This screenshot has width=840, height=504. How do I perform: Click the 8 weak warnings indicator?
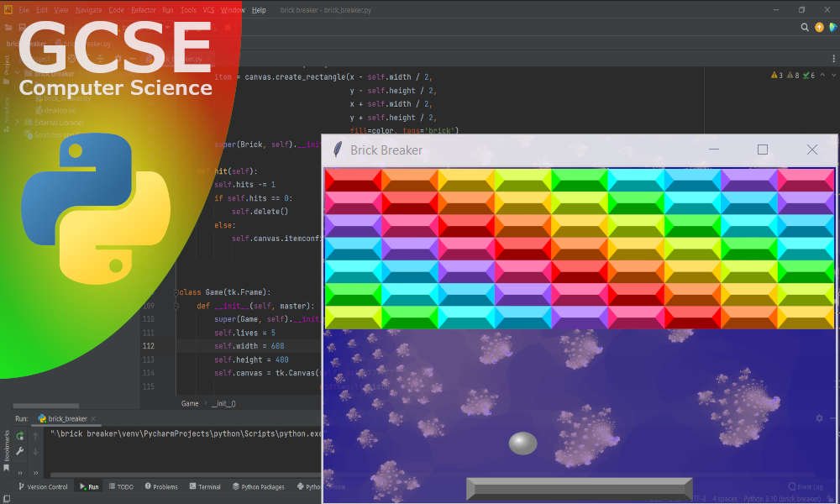pos(794,76)
